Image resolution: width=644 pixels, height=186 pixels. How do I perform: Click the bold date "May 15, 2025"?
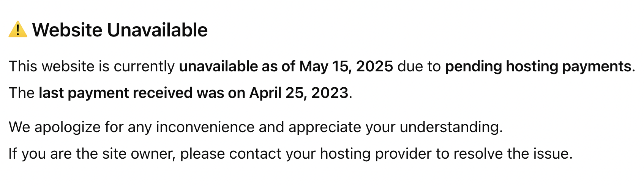(x=346, y=66)
